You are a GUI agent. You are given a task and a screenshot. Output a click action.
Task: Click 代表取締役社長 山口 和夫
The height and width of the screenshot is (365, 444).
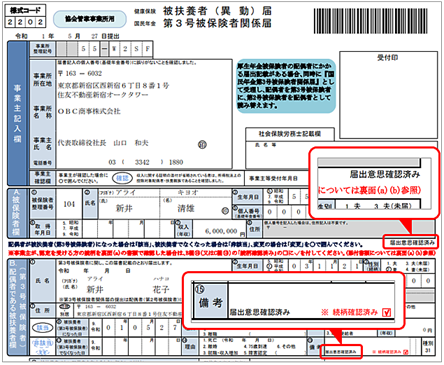tap(103, 143)
